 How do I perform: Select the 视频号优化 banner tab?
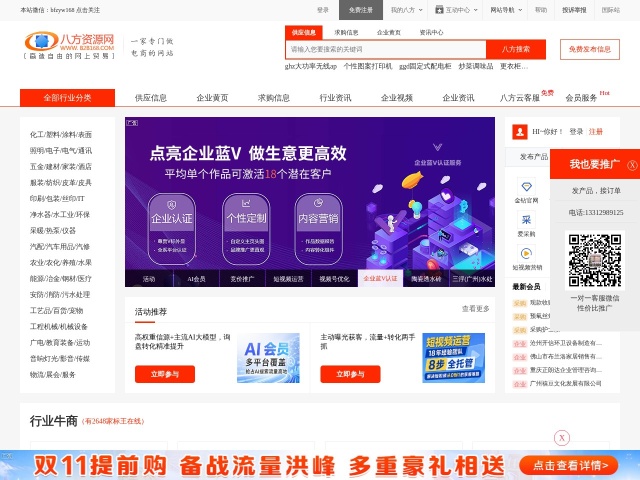point(334,279)
